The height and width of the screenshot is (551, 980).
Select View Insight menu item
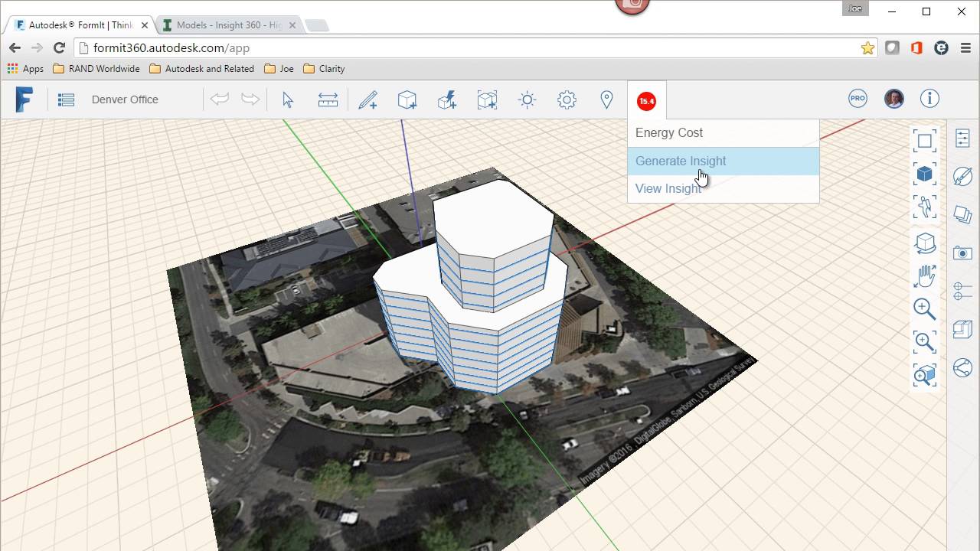[x=724, y=188]
